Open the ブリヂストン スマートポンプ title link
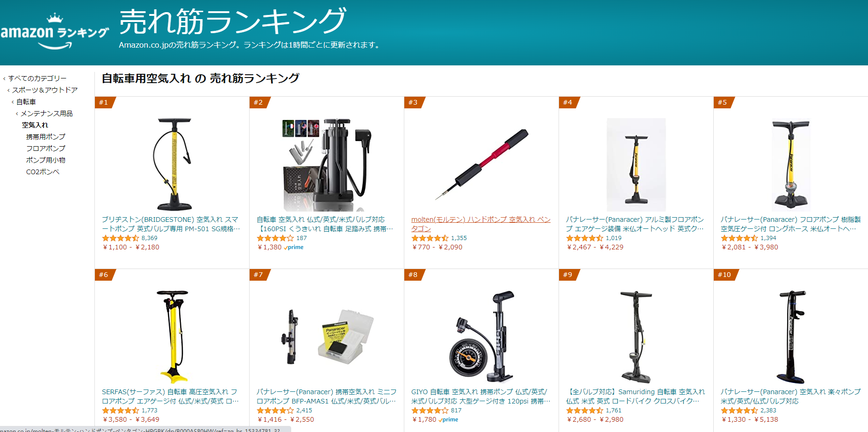 pyautogui.click(x=171, y=224)
